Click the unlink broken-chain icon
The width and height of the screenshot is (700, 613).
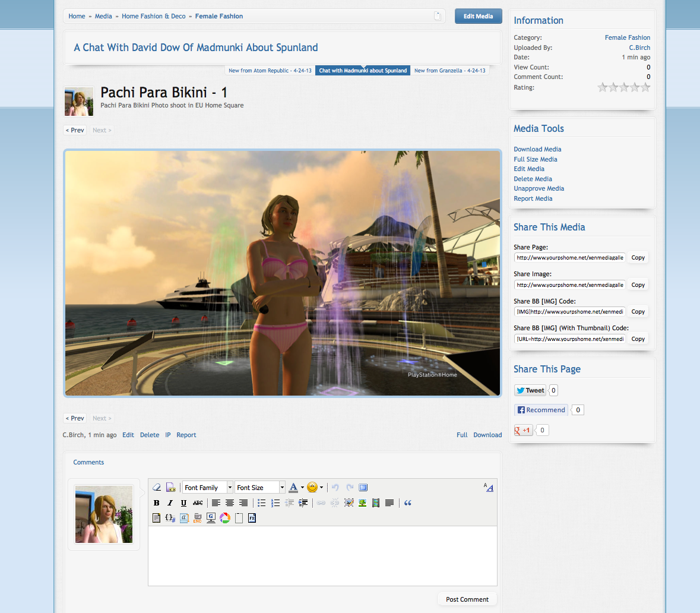335,503
